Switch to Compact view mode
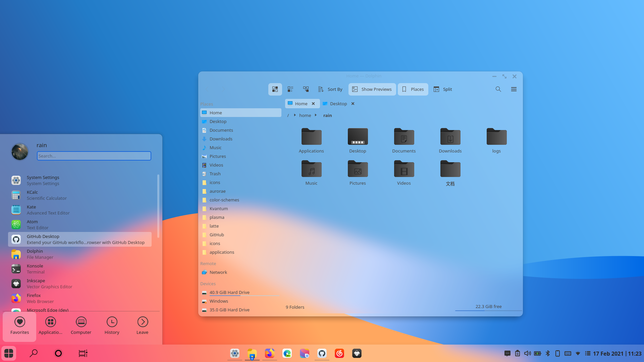This screenshot has height=362, width=644. click(290, 89)
